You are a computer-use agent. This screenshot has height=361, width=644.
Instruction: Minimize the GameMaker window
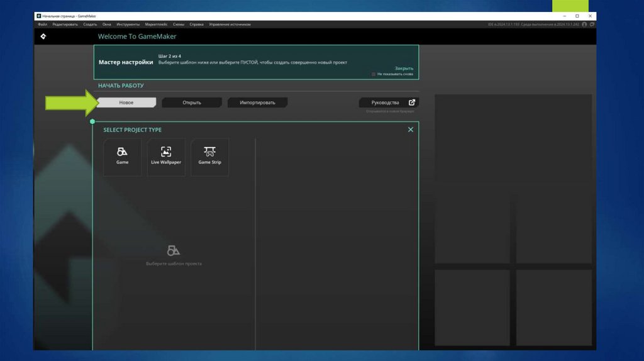tap(565, 16)
